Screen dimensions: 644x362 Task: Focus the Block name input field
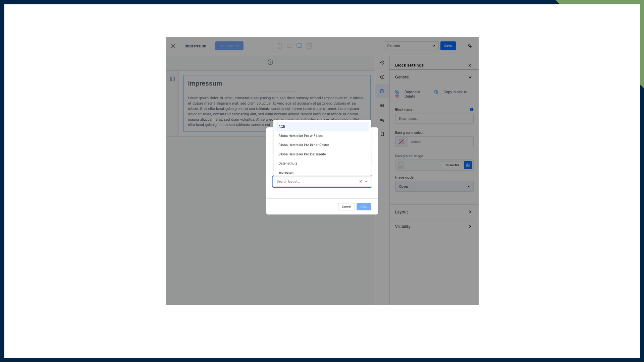[x=434, y=119]
